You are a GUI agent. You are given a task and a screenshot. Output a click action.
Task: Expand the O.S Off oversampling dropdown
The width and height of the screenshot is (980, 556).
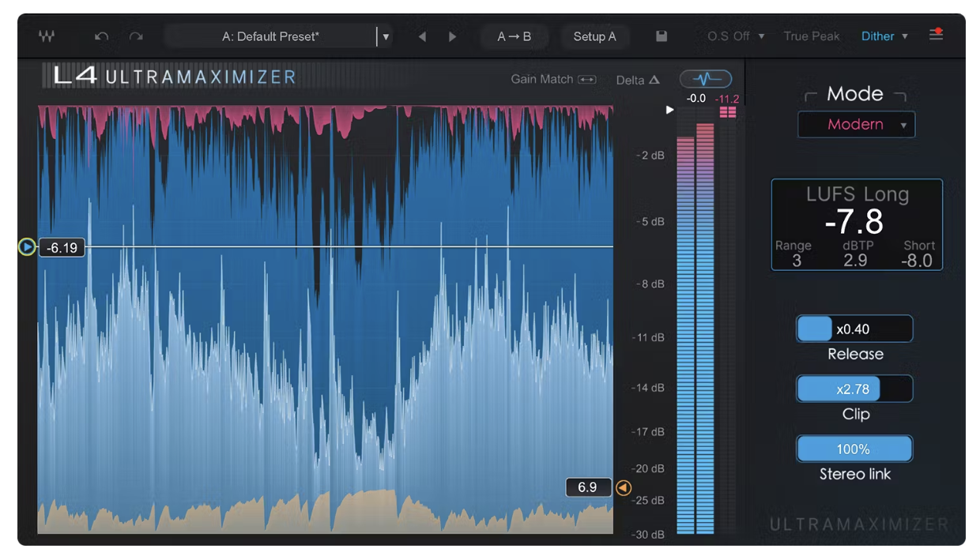click(736, 36)
